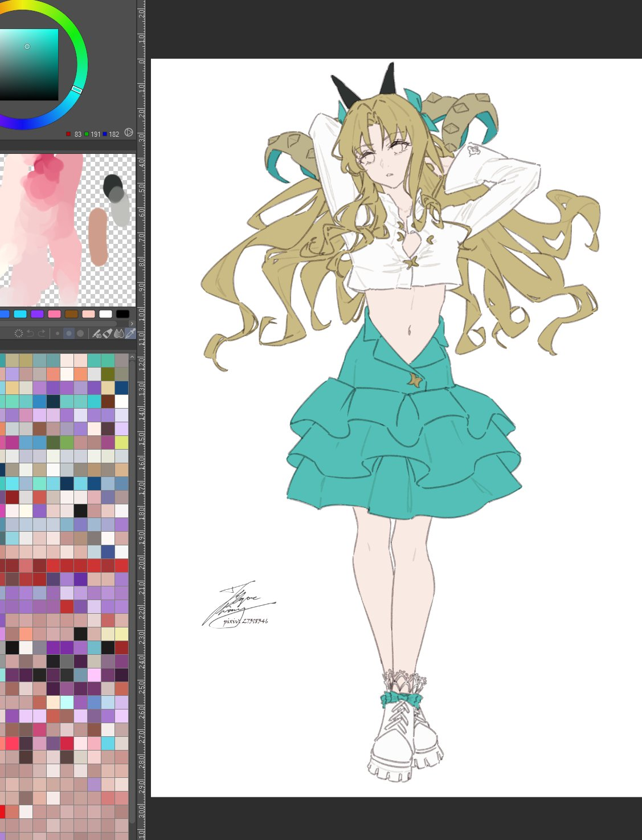Select the eyedropper tool in mixing palette
The image size is (642, 840).
(130, 333)
